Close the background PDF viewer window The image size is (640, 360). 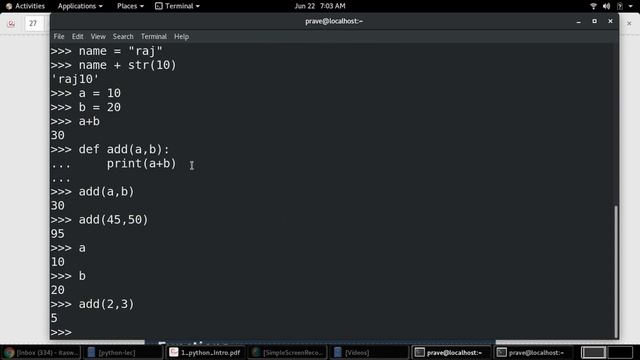point(629,24)
